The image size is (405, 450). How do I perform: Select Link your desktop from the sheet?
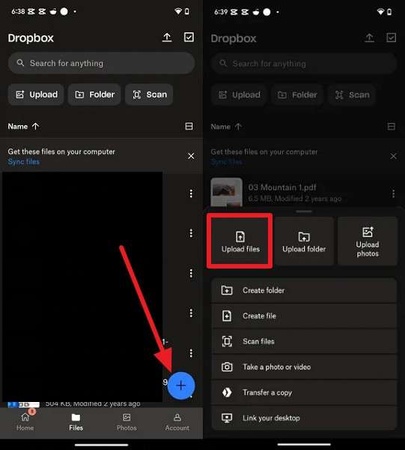pos(304,418)
